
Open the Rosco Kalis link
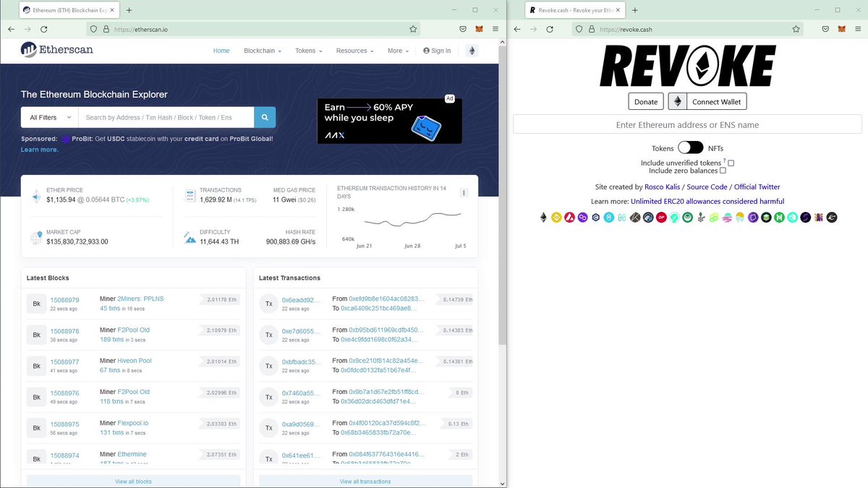663,187
